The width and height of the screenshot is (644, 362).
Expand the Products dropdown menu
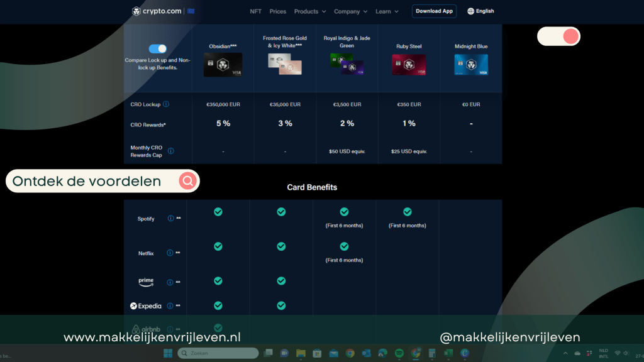[x=309, y=11]
